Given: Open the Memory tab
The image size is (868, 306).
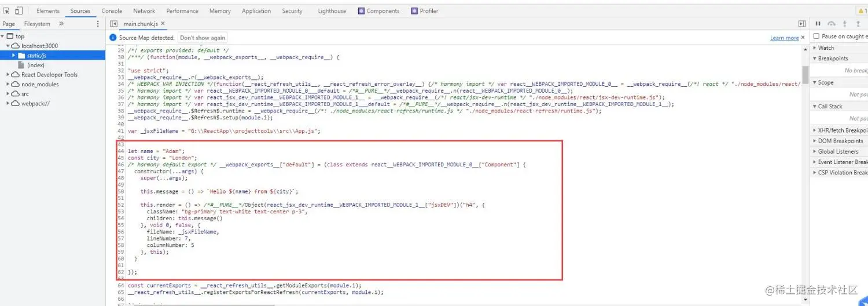Looking at the screenshot, I should coord(220,11).
